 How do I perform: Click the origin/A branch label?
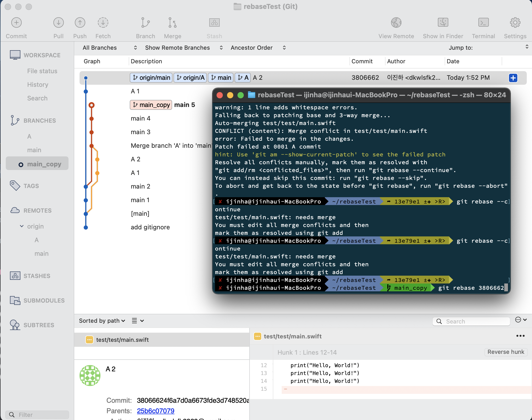pyautogui.click(x=190, y=78)
